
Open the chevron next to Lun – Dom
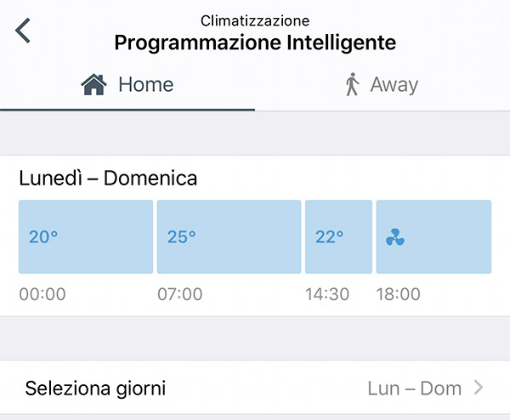click(479, 388)
